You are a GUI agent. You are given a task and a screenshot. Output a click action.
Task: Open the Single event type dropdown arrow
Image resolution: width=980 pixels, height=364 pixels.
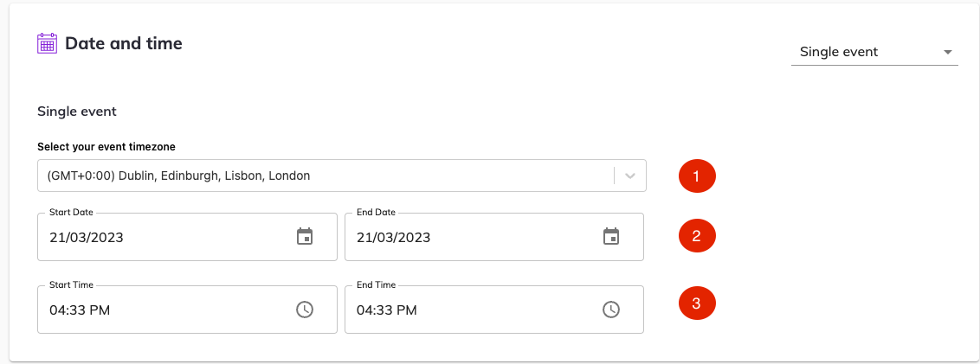pos(947,52)
